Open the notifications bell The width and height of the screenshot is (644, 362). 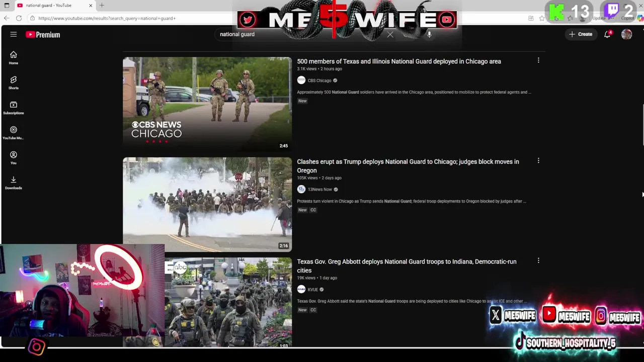coord(607,34)
